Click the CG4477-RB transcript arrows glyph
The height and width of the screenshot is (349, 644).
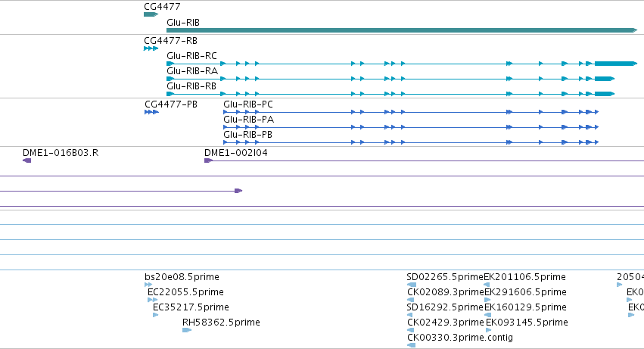(x=151, y=48)
